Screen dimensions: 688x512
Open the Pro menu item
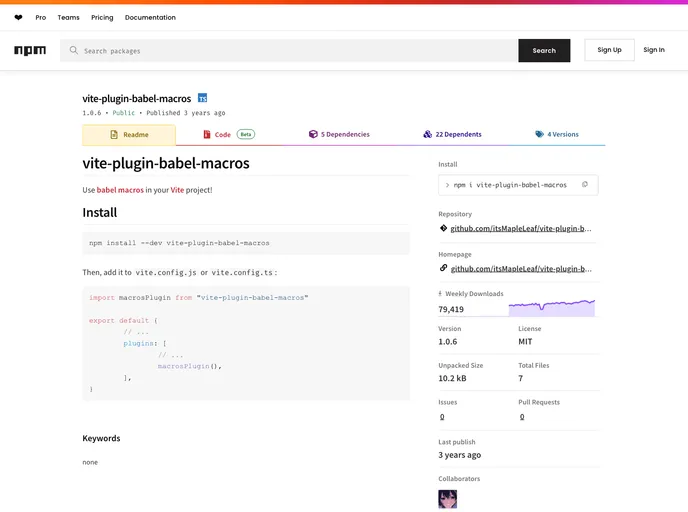[41, 18]
